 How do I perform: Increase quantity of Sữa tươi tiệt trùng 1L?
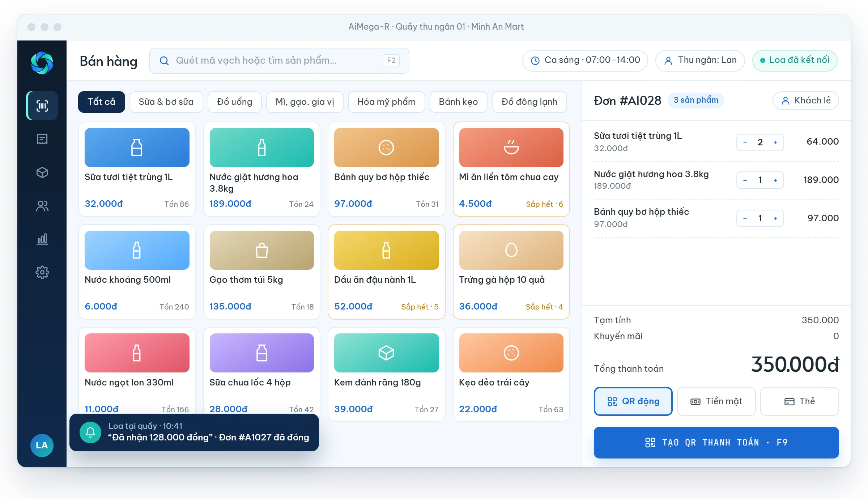tap(775, 142)
